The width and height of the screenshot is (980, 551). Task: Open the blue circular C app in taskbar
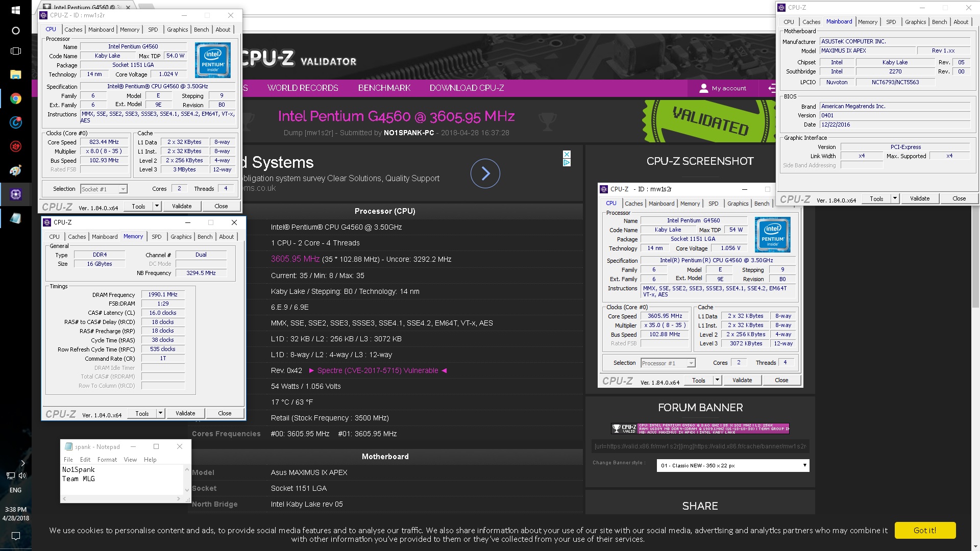[15, 122]
